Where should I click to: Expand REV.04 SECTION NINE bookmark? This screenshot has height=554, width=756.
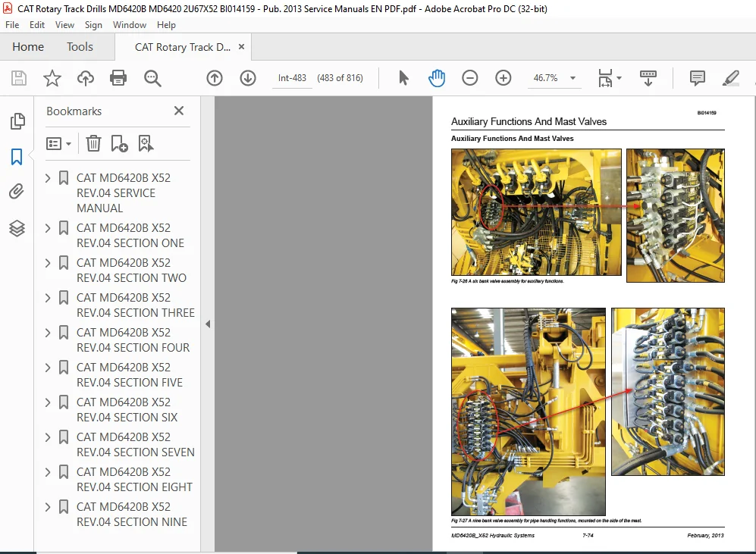pyautogui.click(x=48, y=507)
